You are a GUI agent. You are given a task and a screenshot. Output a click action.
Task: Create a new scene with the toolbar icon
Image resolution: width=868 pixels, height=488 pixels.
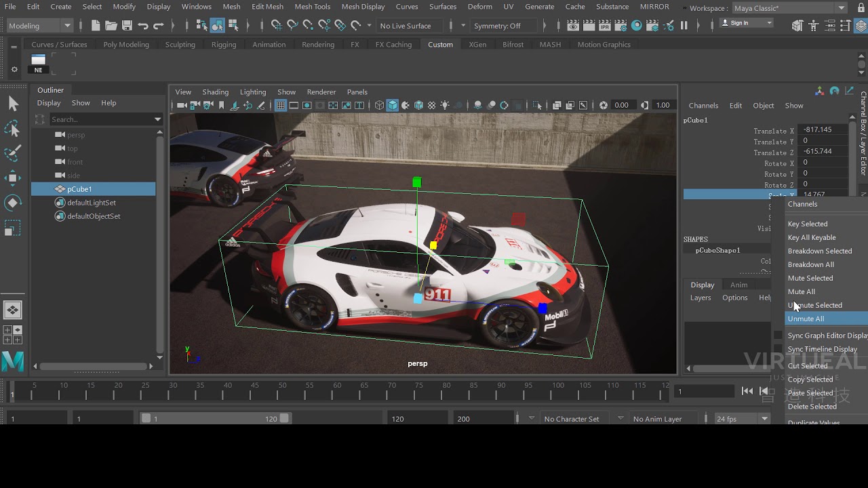click(x=96, y=26)
